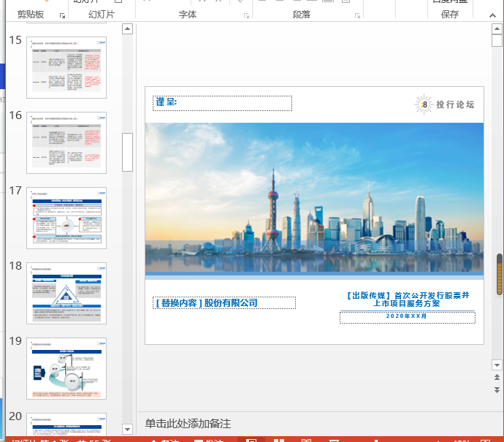
Task: Open the 字体 dialog launcher
Action: pos(247,16)
